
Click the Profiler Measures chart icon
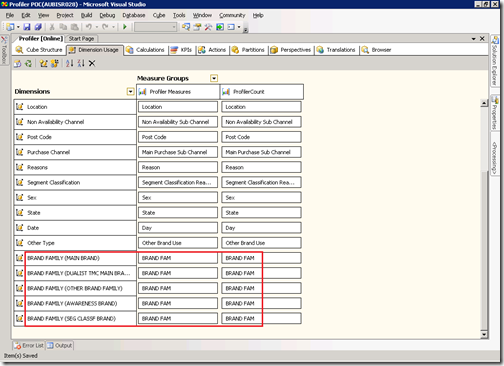tap(142, 92)
